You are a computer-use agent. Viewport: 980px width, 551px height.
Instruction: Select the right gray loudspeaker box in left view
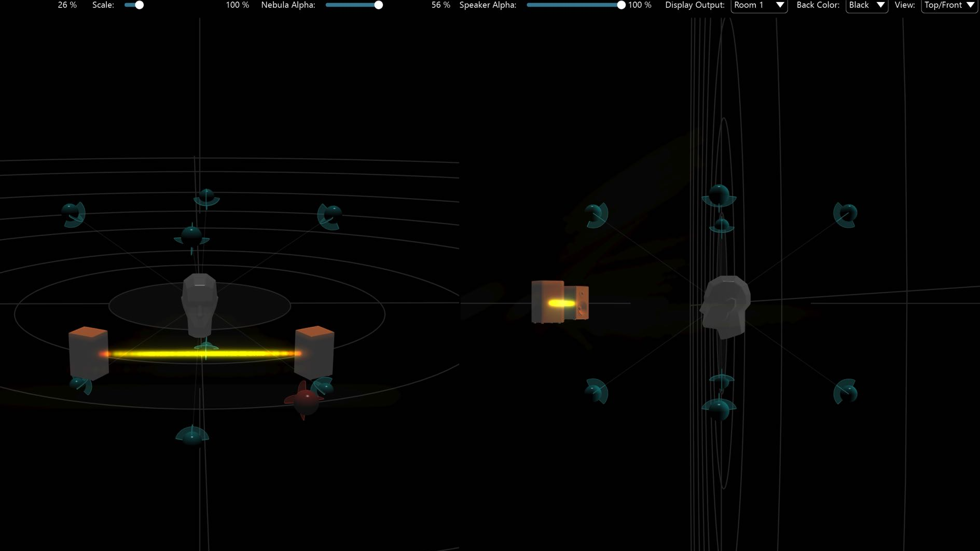tap(314, 353)
